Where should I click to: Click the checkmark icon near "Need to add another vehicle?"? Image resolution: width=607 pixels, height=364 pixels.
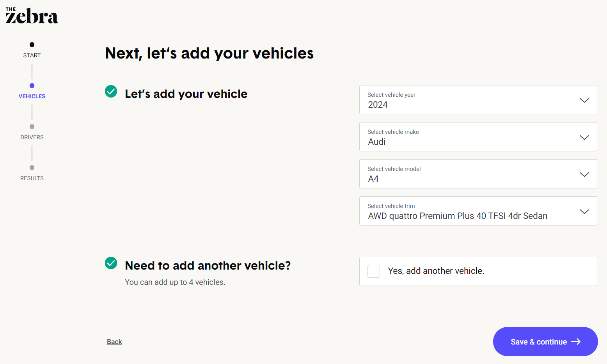pos(111,263)
